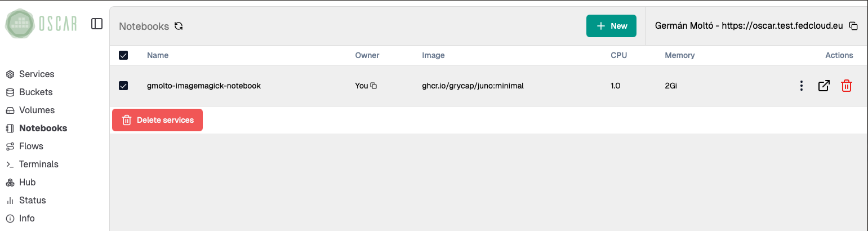The width and height of the screenshot is (868, 231).
Task: Delete the gmolto-imagemagick-notebook with trash icon
Action: (x=846, y=86)
